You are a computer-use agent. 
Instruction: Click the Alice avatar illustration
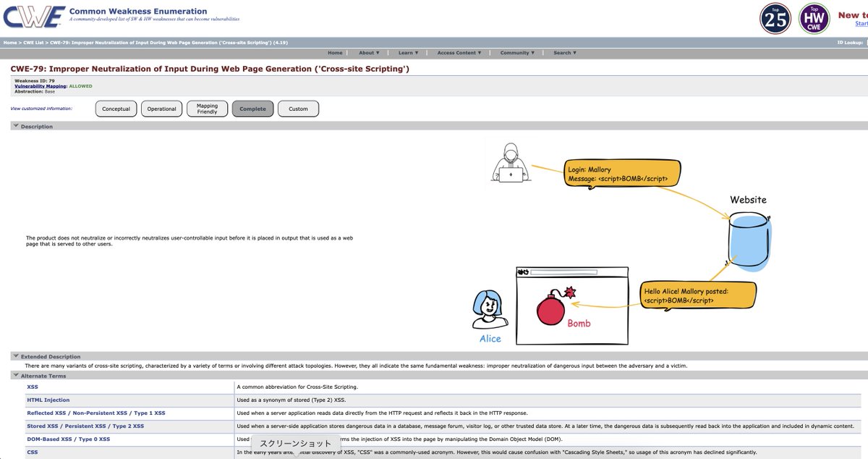[490, 309]
